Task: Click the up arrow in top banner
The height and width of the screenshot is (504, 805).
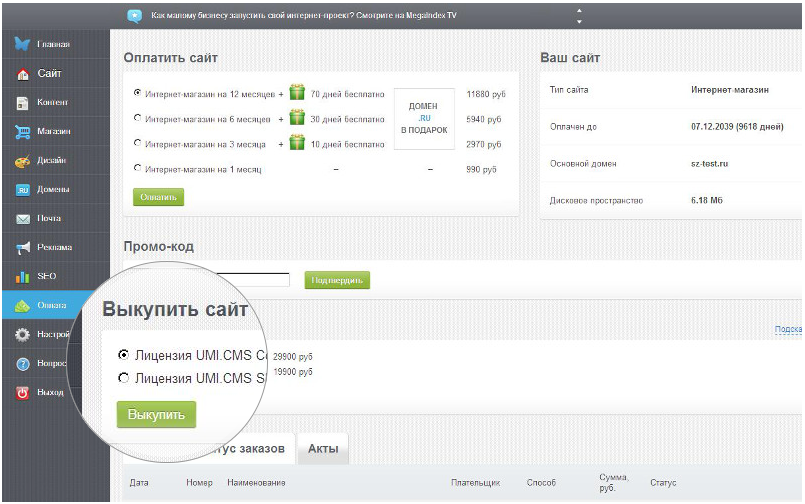Action: [x=579, y=10]
